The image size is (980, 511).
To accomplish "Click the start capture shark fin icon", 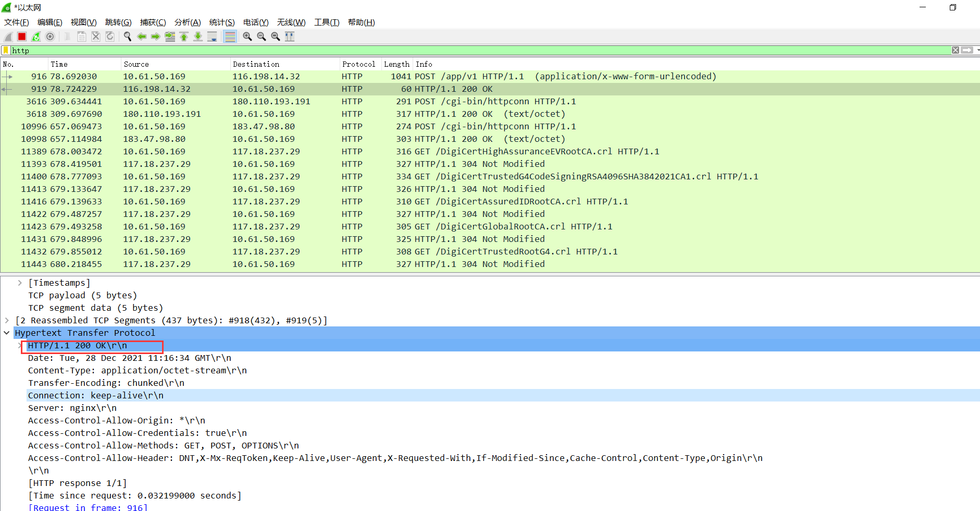I will coord(8,36).
